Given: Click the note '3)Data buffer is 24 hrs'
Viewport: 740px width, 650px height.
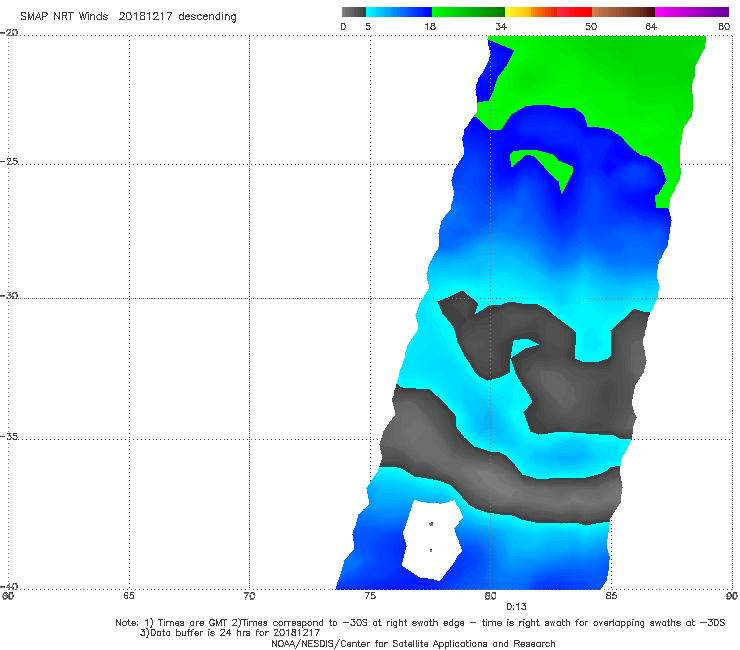Looking at the screenshot, I should click(230, 633).
